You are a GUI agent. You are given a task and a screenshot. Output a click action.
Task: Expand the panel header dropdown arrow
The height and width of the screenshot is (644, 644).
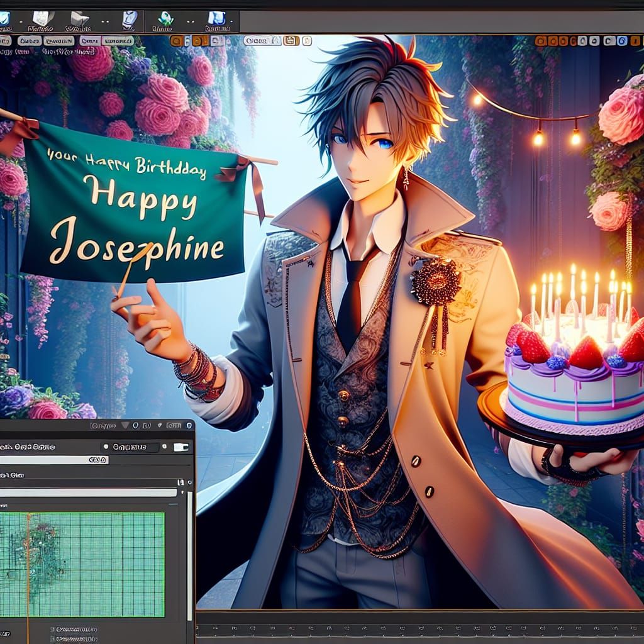pos(126,425)
